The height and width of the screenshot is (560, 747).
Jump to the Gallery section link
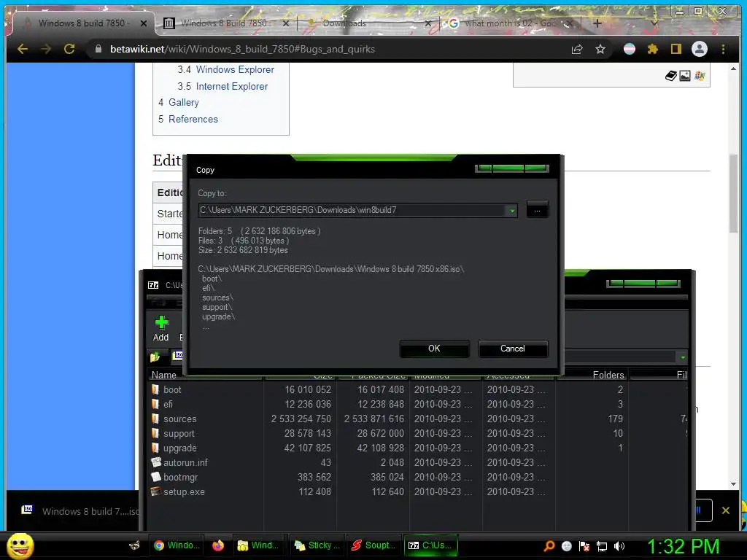coord(183,102)
